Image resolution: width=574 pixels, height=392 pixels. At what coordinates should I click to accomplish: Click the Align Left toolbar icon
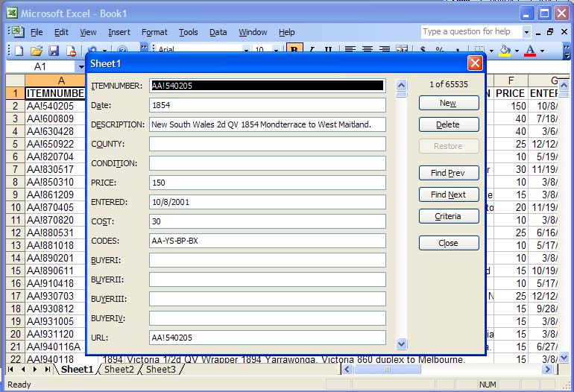point(350,49)
